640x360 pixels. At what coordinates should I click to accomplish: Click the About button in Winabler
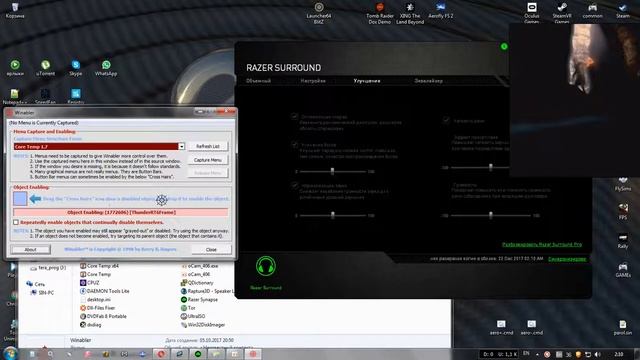[x=31, y=249]
